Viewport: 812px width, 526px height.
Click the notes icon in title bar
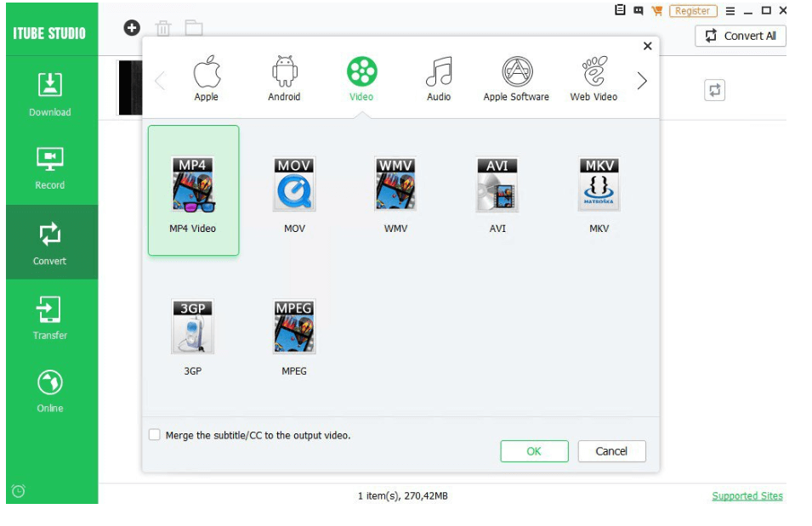(x=620, y=10)
